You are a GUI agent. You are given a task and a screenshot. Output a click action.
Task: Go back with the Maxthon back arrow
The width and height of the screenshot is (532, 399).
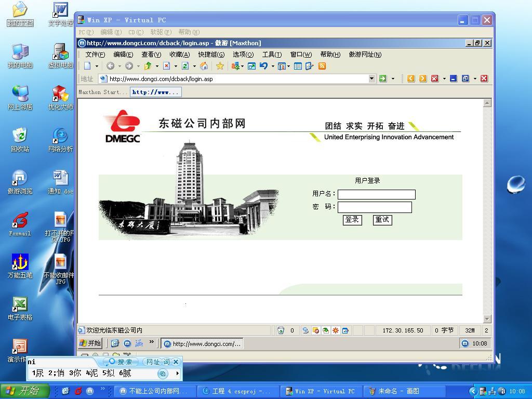[x=110, y=66]
